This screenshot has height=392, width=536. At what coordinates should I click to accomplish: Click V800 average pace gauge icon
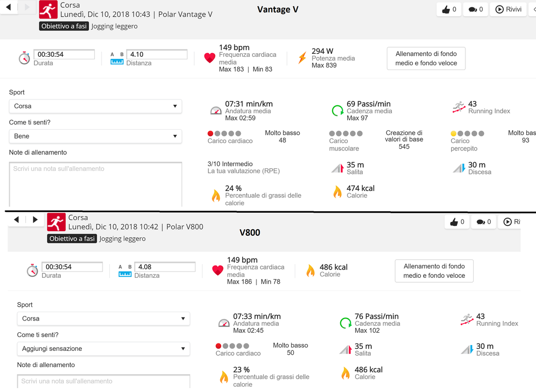pyautogui.click(x=224, y=323)
